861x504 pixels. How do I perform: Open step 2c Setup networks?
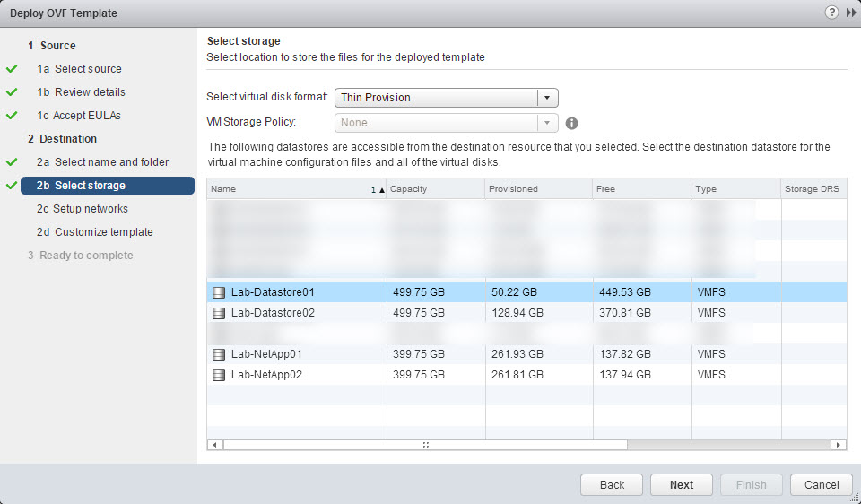(91, 209)
